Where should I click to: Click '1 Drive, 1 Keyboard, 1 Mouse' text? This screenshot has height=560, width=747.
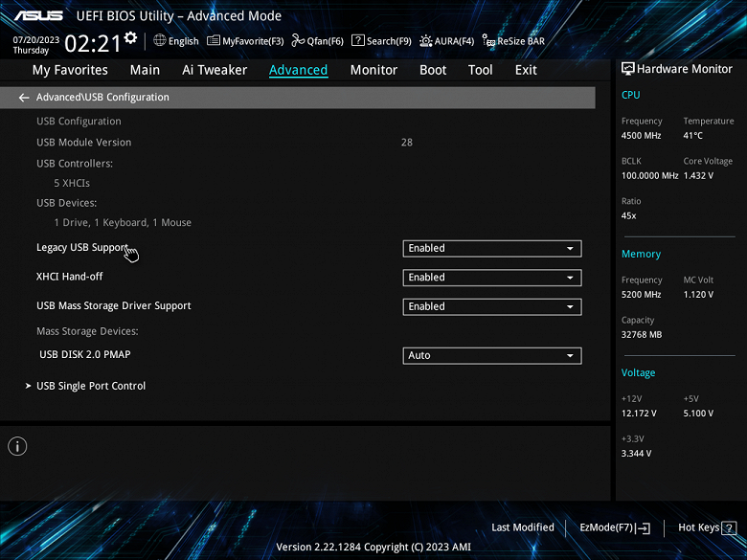pyautogui.click(x=123, y=223)
